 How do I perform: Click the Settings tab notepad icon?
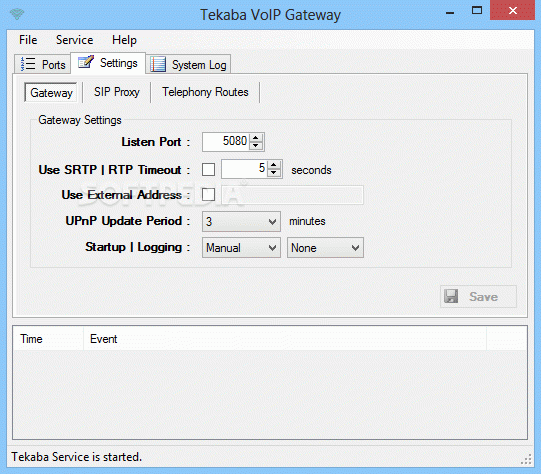pyautogui.click(x=86, y=62)
